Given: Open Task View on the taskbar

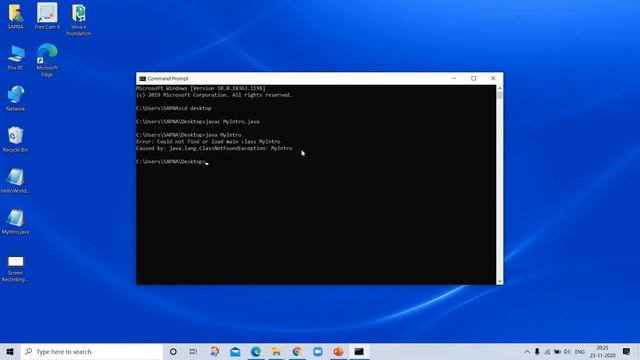Looking at the screenshot, I should coord(193,351).
